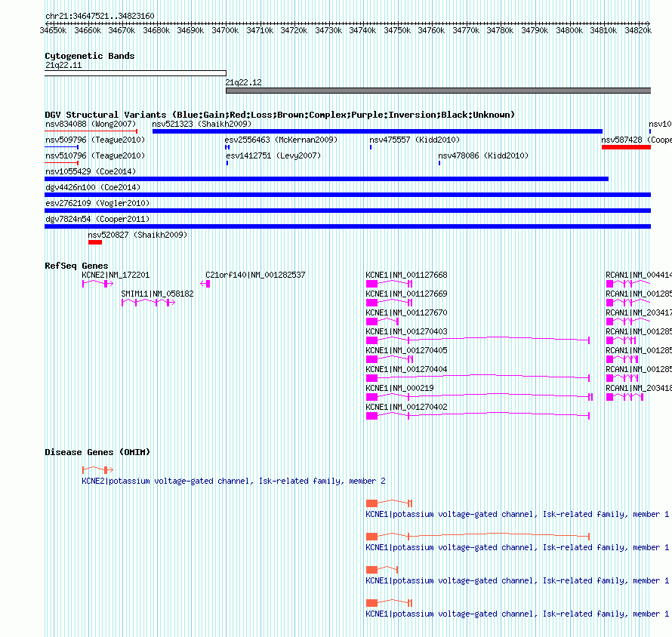Image resolution: width=672 pixels, height=637 pixels.
Task: Select transcript KCNE1|NM_001127668
Action: pos(406,275)
